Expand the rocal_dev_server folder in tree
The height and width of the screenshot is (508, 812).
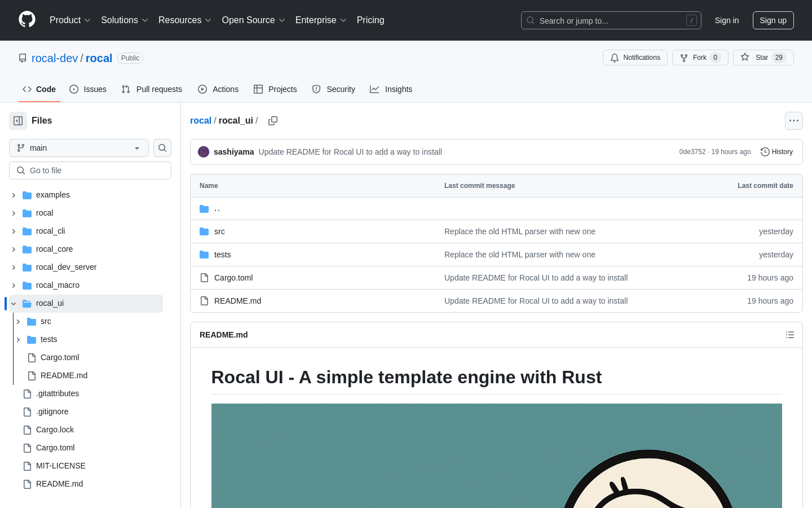14,267
